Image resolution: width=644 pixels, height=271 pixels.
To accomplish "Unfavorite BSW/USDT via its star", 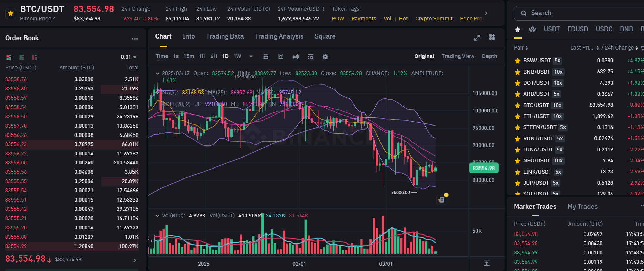I will [517, 61].
